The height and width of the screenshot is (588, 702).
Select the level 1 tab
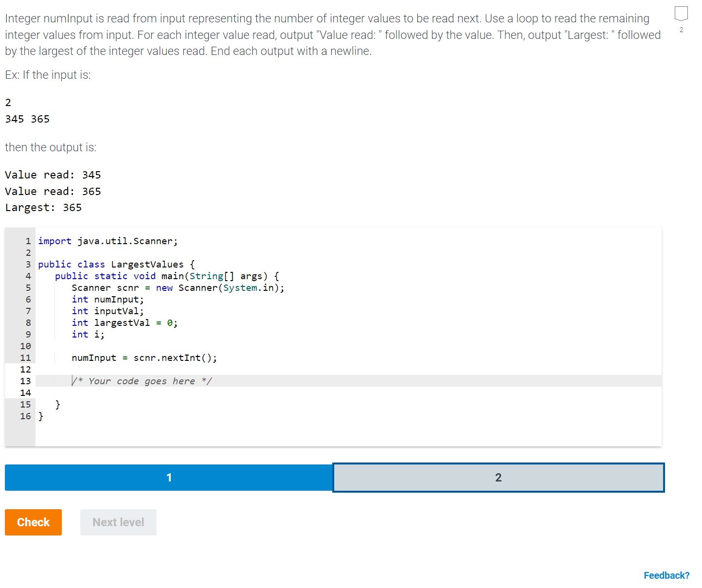pyautogui.click(x=168, y=478)
